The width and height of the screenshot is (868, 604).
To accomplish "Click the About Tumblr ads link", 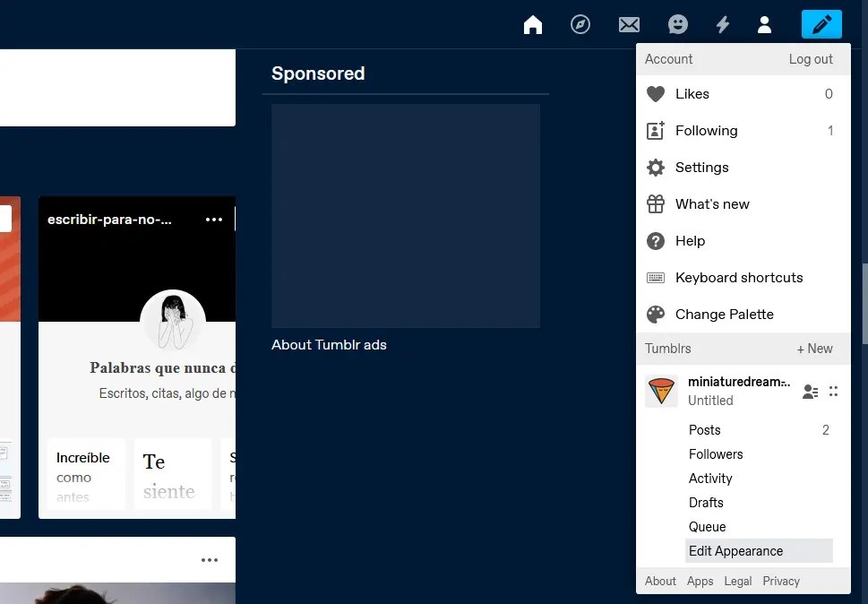I will (x=329, y=344).
